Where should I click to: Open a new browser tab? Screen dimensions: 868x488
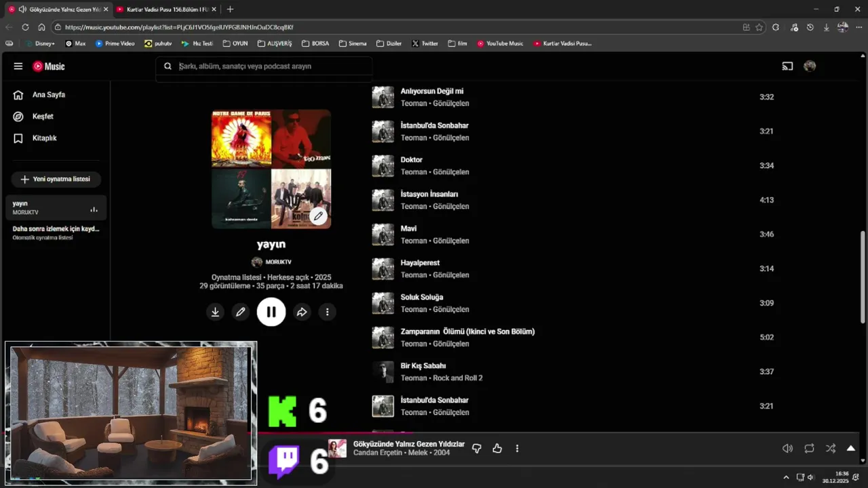coord(230,9)
